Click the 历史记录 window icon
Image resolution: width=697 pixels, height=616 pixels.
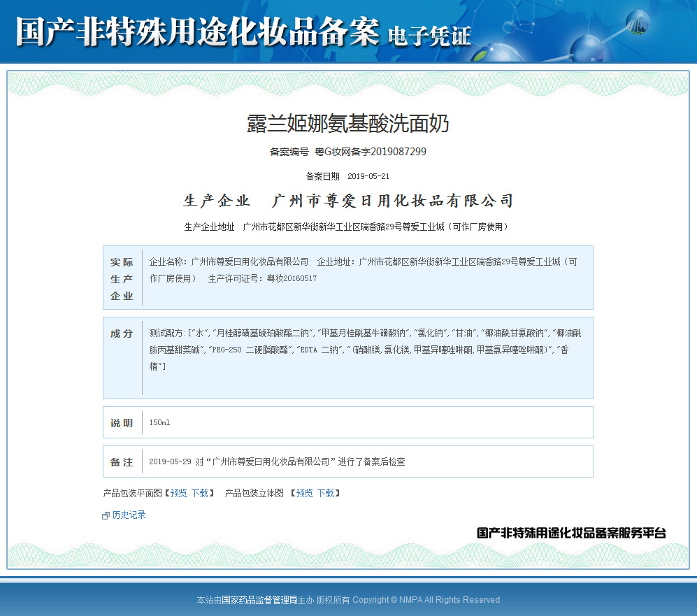(106, 515)
